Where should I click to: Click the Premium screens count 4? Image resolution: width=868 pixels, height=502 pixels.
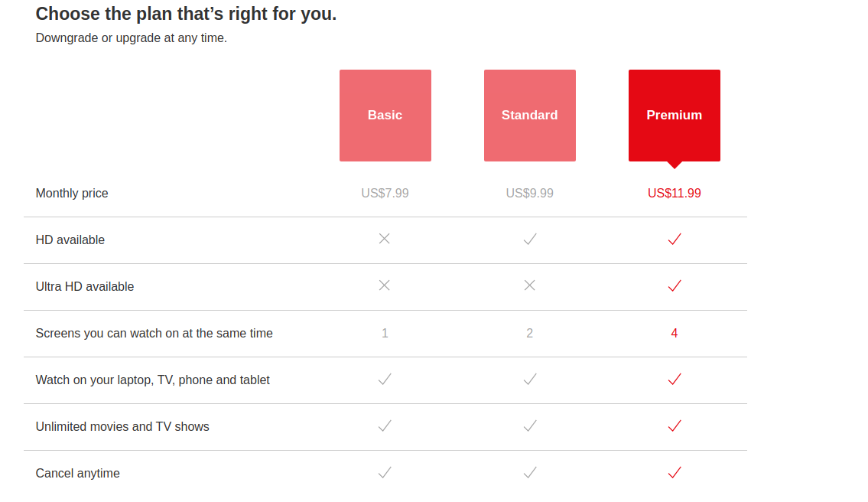[x=675, y=333]
